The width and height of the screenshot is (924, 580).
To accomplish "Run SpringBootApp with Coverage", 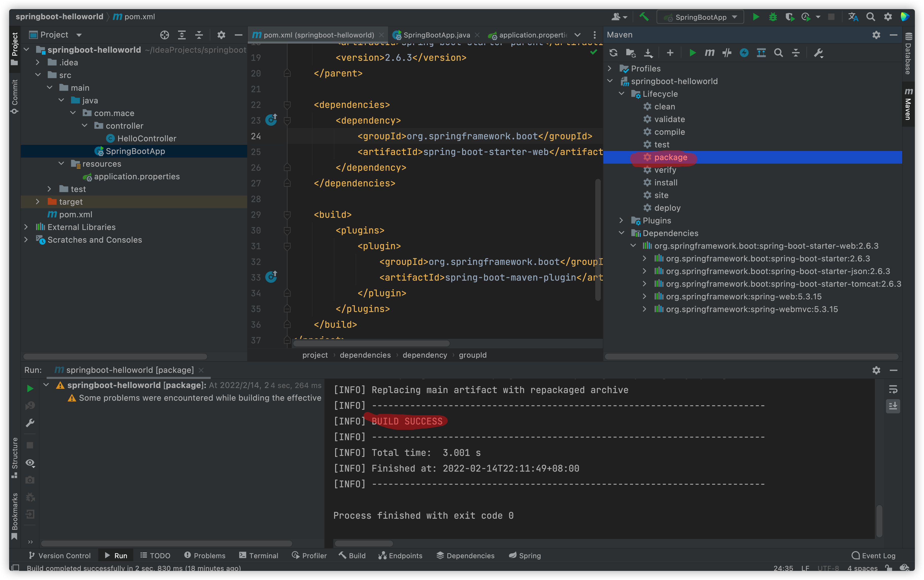I will [x=790, y=16].
